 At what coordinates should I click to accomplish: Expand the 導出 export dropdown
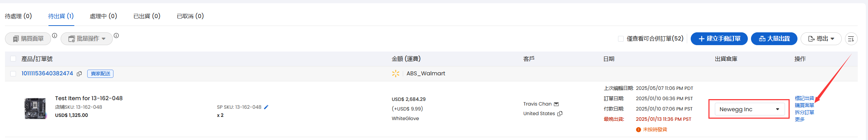(x=821, y=39)
